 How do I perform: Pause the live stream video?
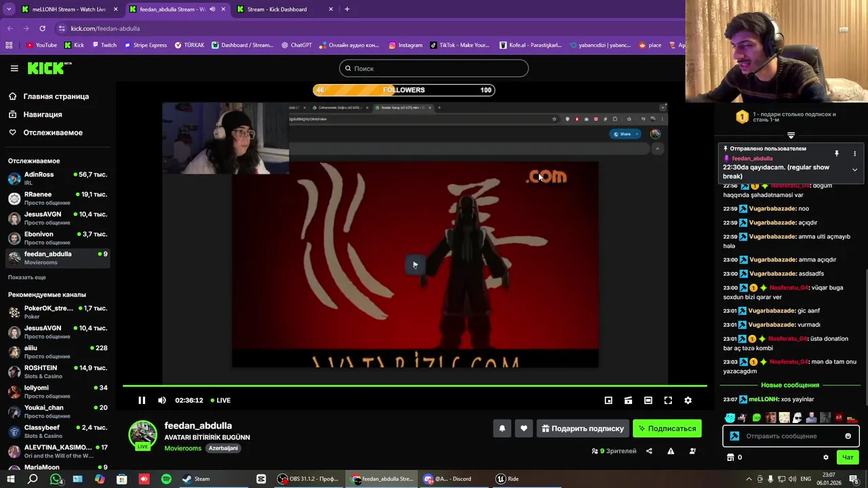[x=142, y=401]
